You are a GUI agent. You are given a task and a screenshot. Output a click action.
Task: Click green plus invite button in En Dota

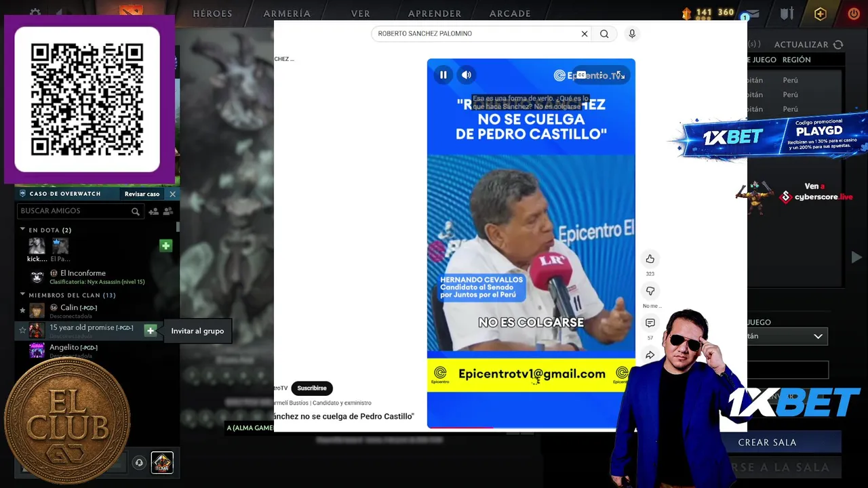coord(165,245)
